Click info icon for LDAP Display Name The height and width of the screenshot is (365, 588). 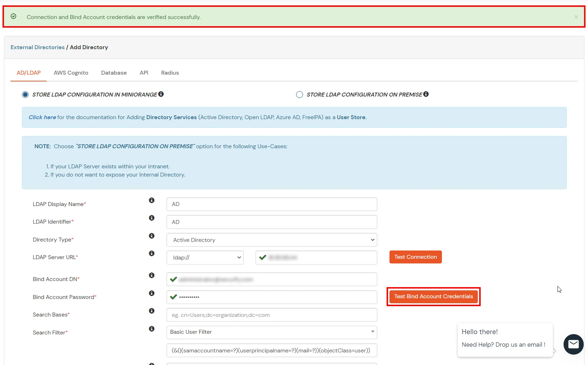(152, 200)
